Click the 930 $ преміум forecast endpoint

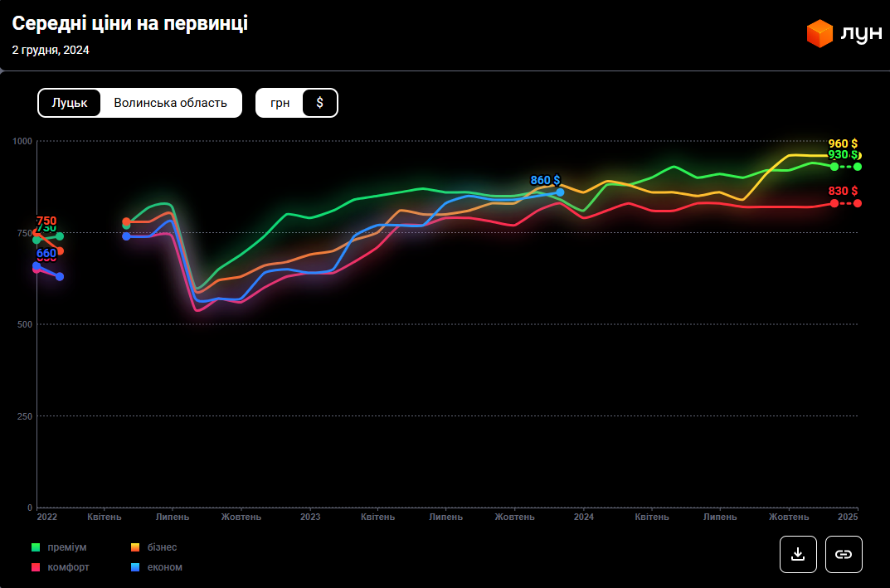tap(858, 167)
